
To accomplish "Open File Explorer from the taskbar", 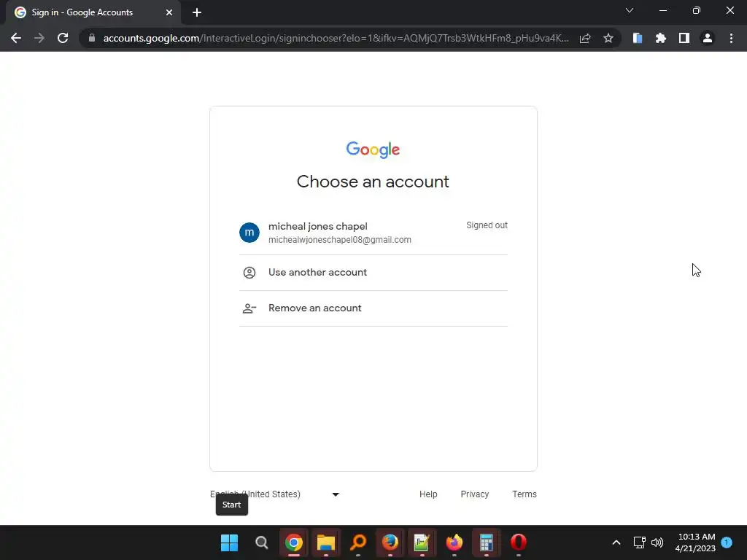I will [x=326, y=542].
